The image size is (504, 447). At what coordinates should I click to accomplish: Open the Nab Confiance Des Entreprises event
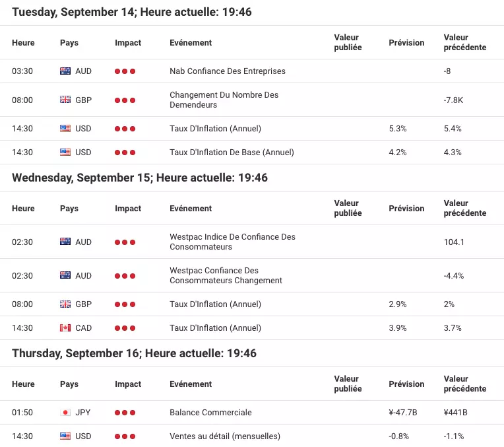[x=228, y=71]
